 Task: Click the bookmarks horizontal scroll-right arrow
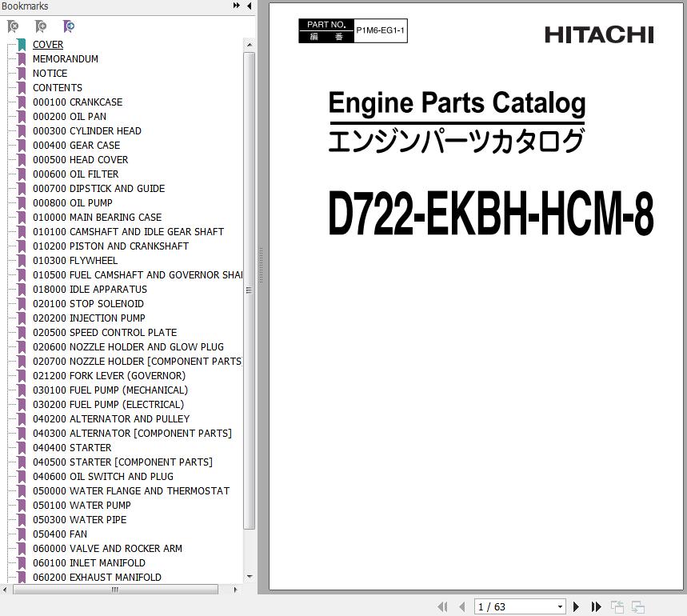coord(235,590)
